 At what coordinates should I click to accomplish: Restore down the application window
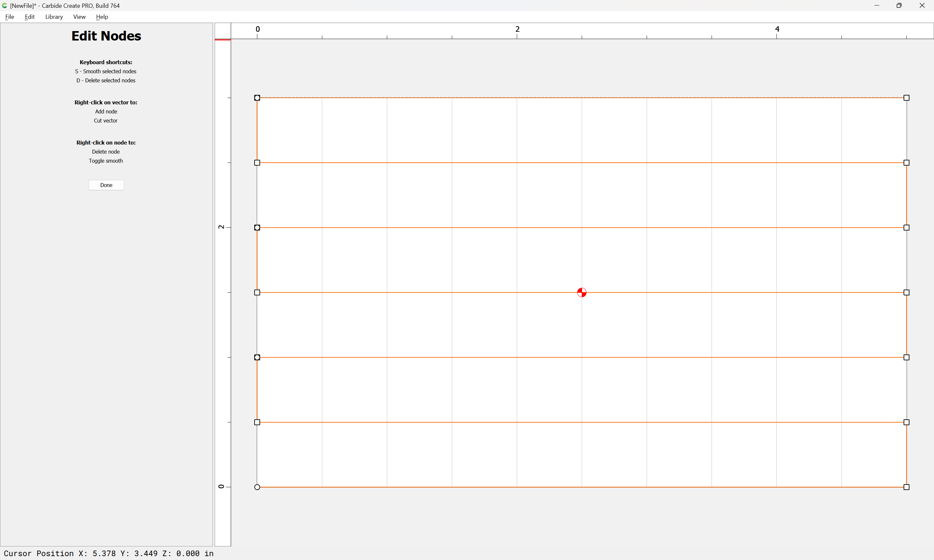click(x=899, y=5)
